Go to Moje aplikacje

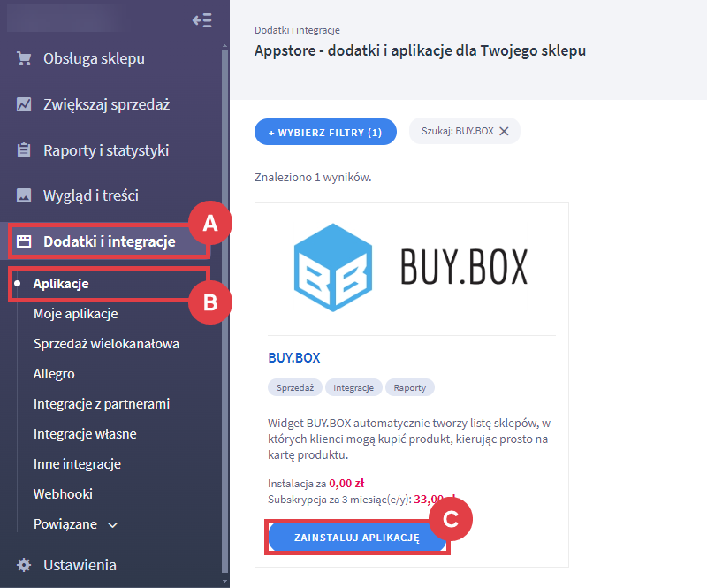(76, 314)
